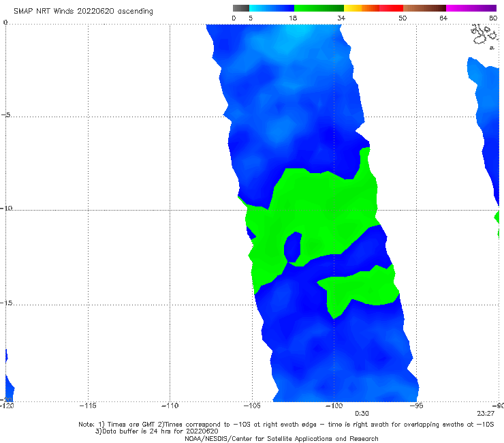Image resolution: width=504 pixels, height=443 pixels.
Task: Click the latitude label '-10'
Action: click(6, 208)
